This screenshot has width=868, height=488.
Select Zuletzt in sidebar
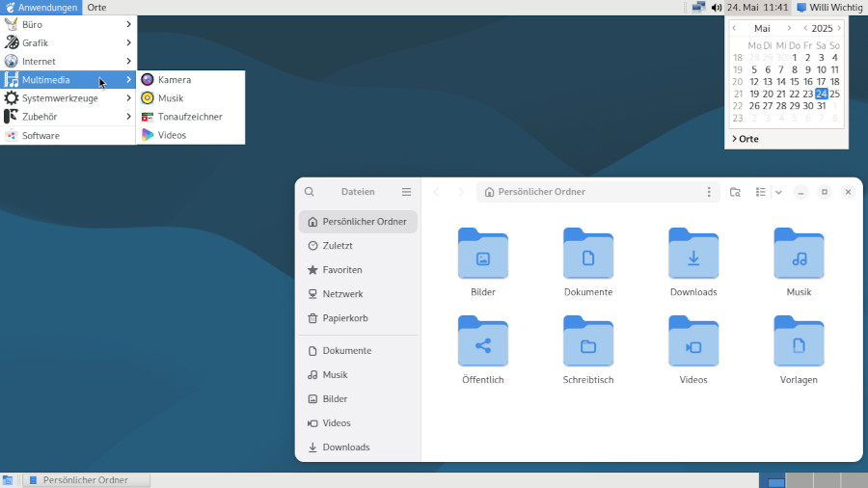[358, 246]
